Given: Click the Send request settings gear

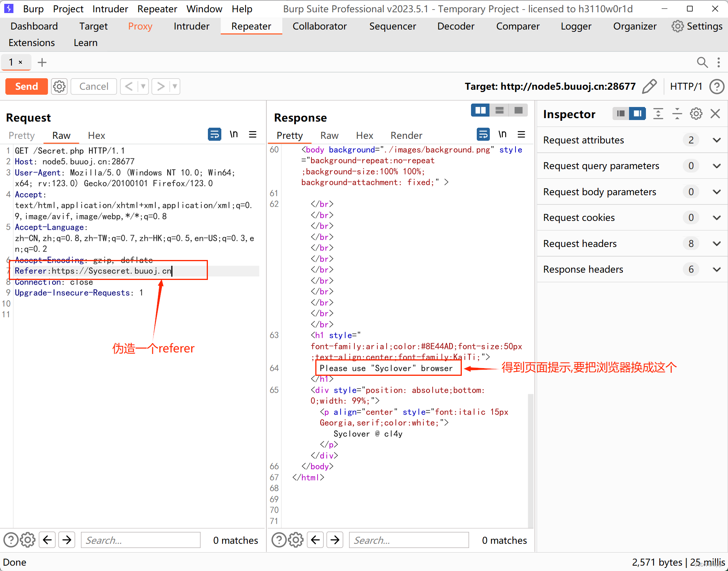Looking at the screenshot, I should (59, 86).
